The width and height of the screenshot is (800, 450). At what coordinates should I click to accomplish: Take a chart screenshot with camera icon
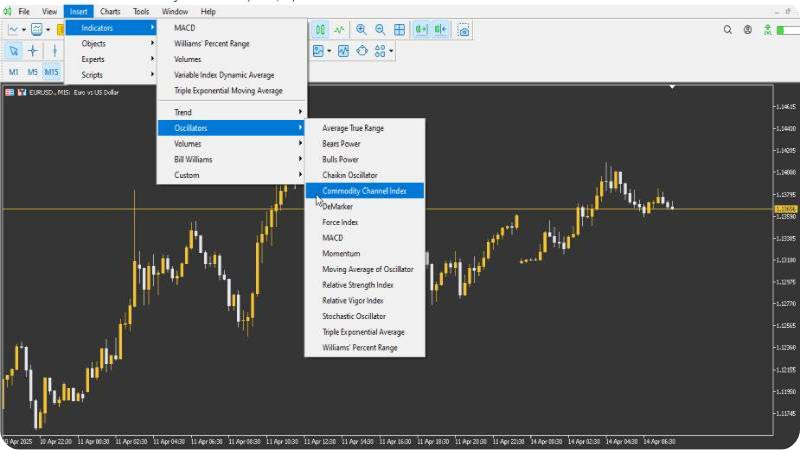tap(463, 30)
